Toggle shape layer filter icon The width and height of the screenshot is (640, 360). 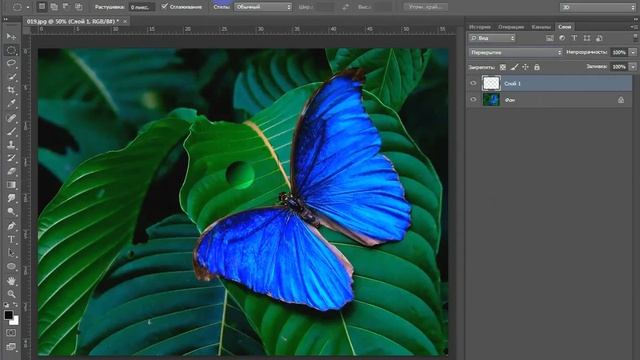[587, 38]
